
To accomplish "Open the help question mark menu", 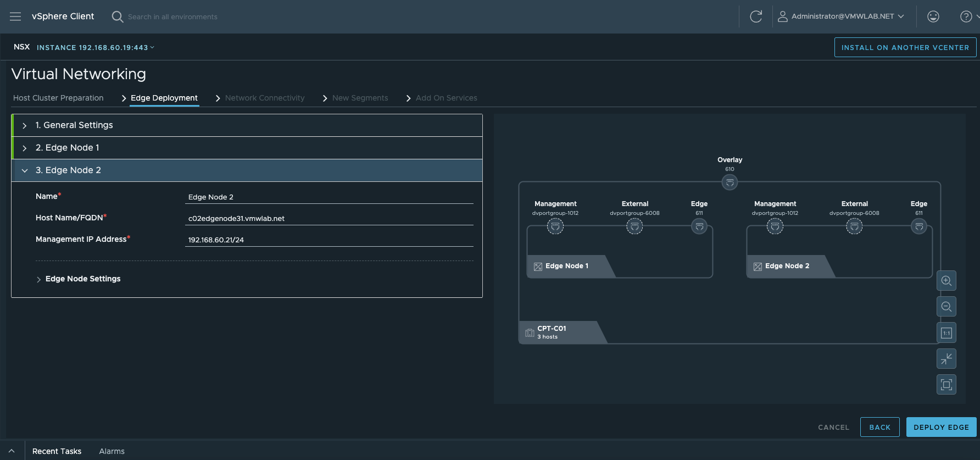I will (x=966, y=16).
